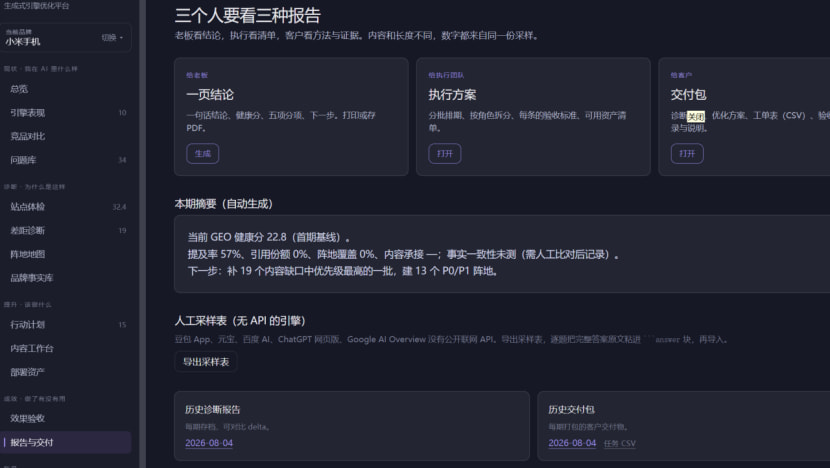This screenshot has width=830, height=468.
Task: Click the 历史交付包 card title
Action: pos(571,410)
